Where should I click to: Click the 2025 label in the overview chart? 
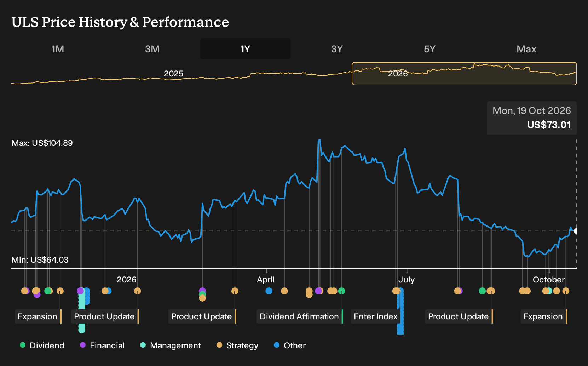click(x=173, y=74)
